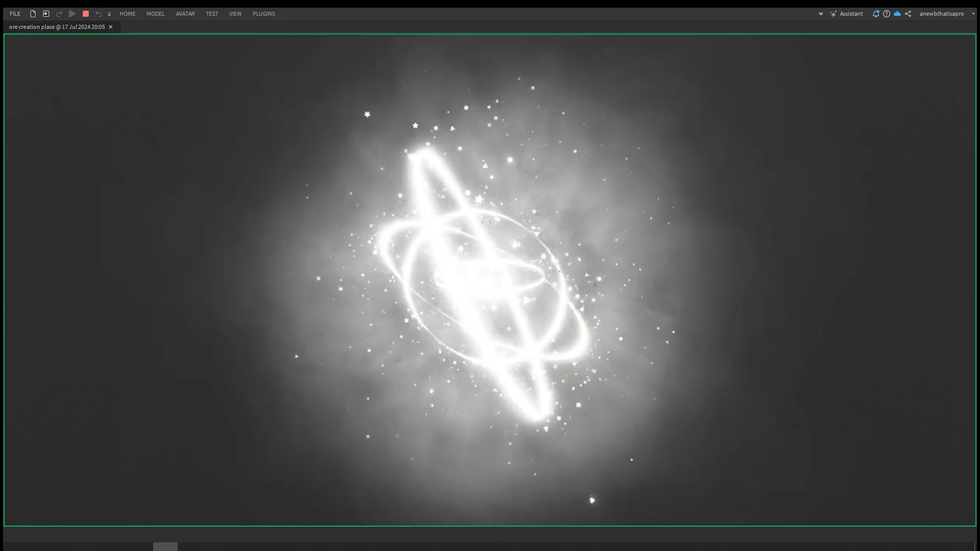Click the New file icon

[x=33, y=14]
